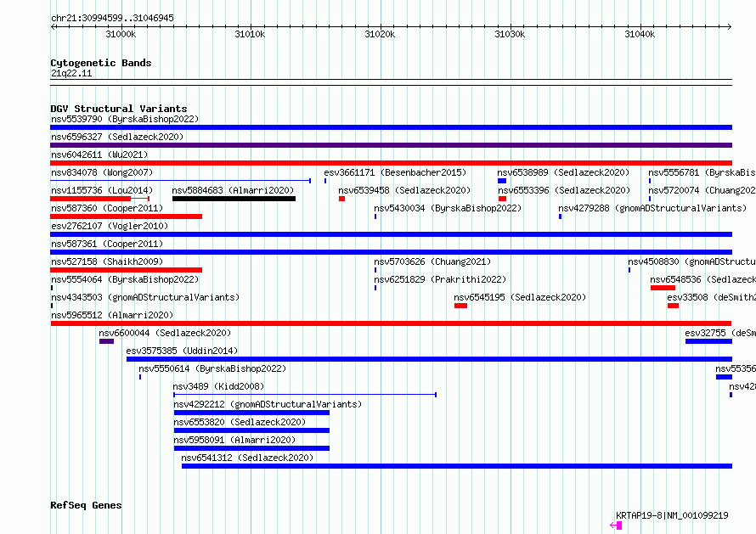Click the DGV Structural Variants track title
Screen dimensions: 756x534
(x=119, y=109)
